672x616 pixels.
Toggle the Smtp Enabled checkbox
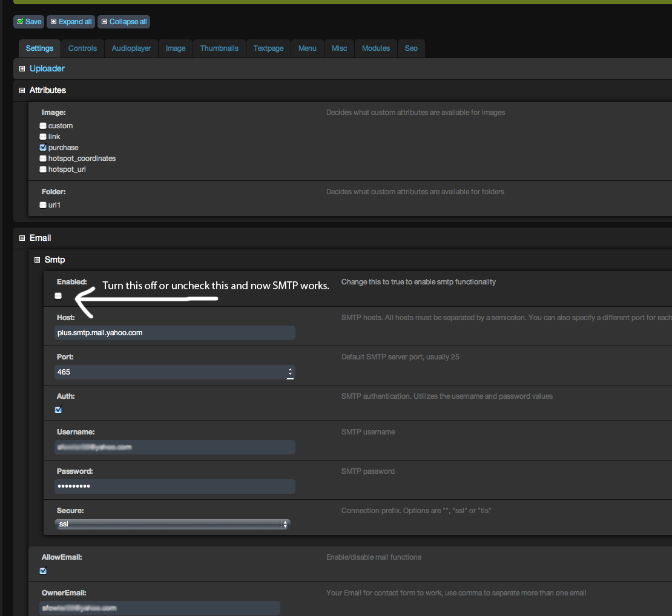[58, 295]
